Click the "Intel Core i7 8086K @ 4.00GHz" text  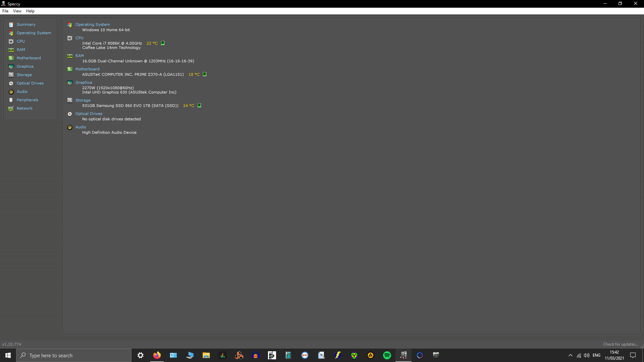tap(112, 43)
